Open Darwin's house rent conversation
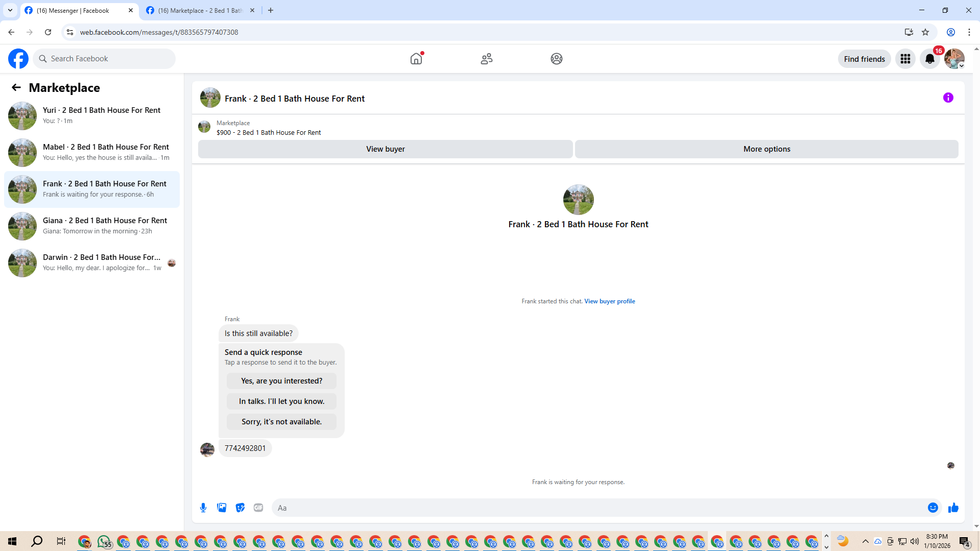 point(92,262)
